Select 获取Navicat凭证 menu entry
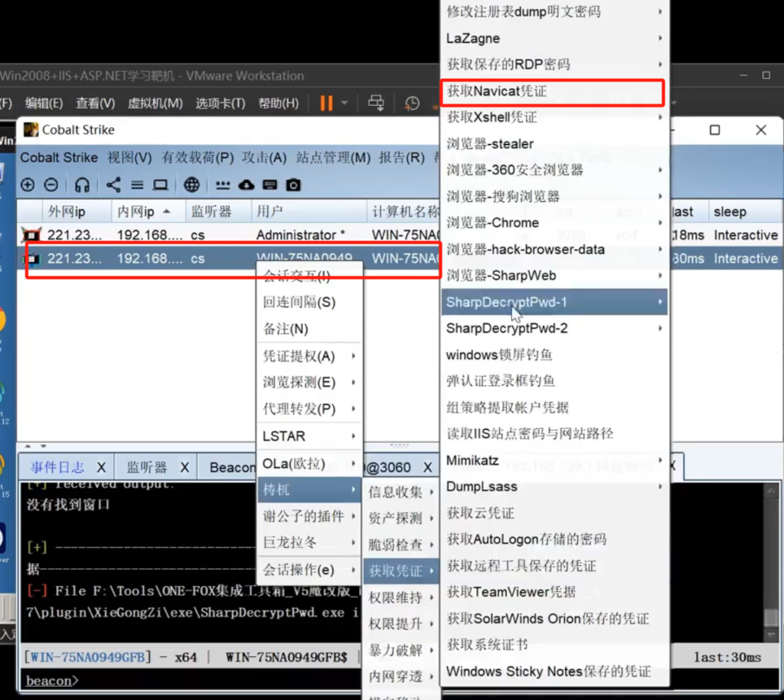This screenshot has width=784, height=700. pyautogui.click(x=553, y=91)
